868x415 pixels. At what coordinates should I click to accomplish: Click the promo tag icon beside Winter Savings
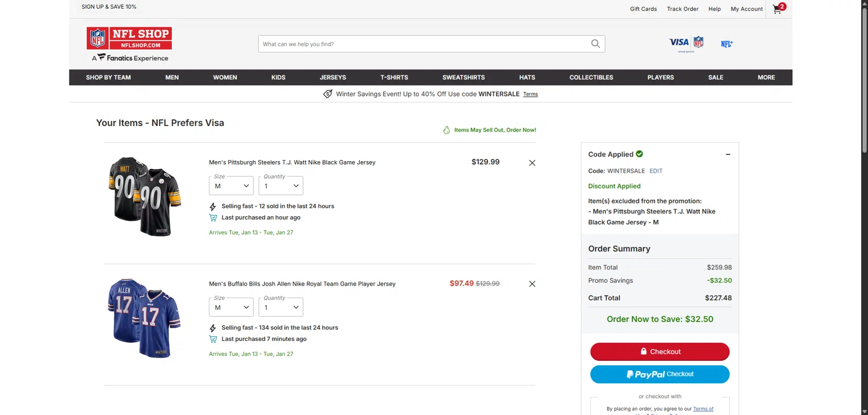coord(328,94)
